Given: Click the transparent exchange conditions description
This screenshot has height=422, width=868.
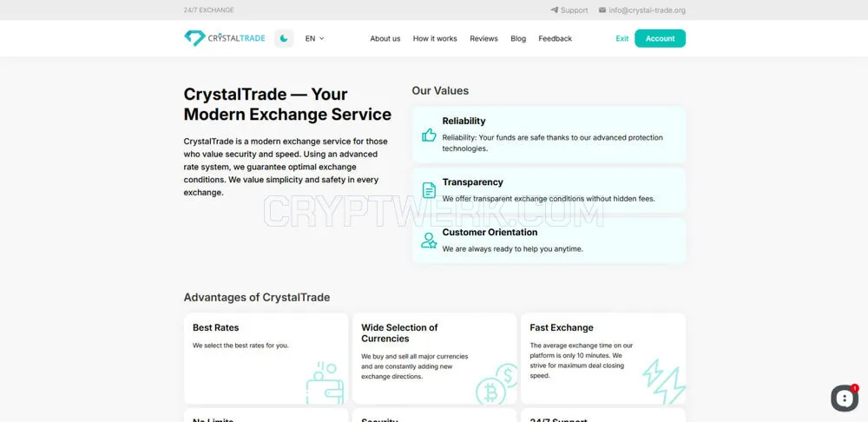Looking at the screenshot, I should pos(549,198).
